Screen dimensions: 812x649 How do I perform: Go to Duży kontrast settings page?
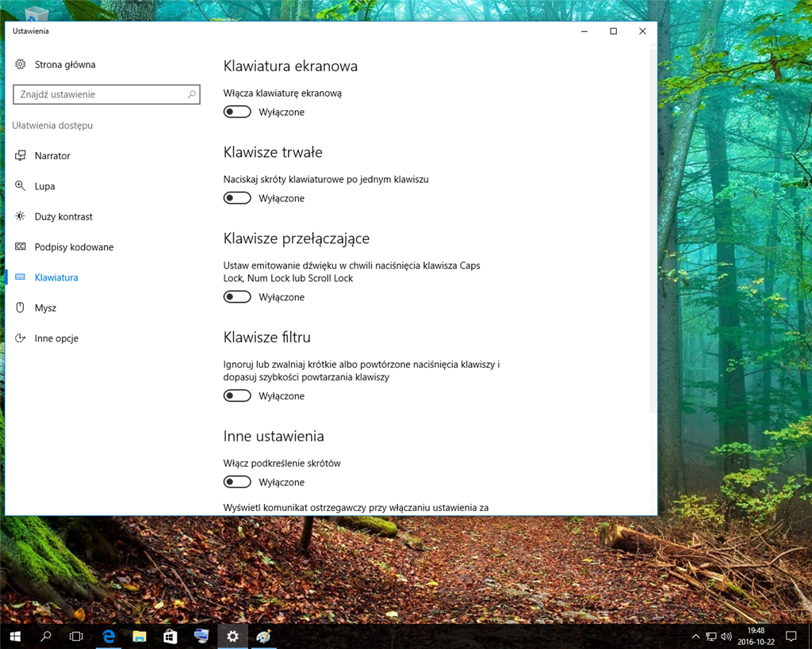63,217
